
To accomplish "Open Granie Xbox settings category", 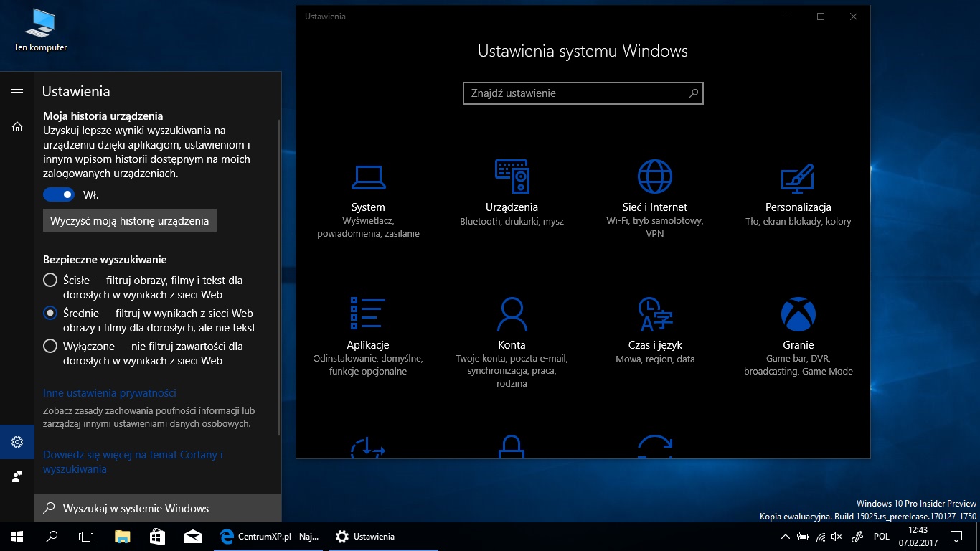I will 798,337.
